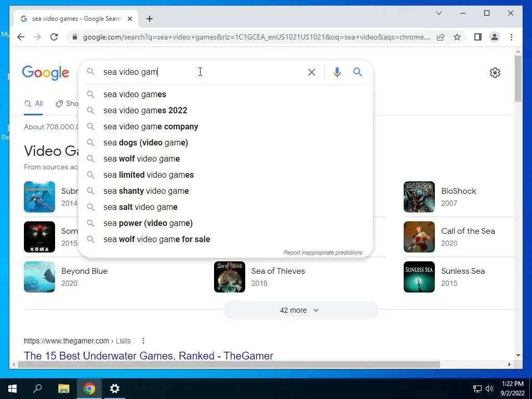
Task: Click the blue search magnifier button
Action: tap(357, 72)
